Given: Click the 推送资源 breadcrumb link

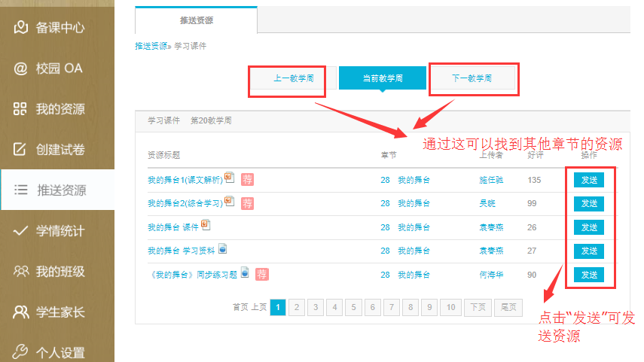Looking at the screenshot, I should [151, 47].
